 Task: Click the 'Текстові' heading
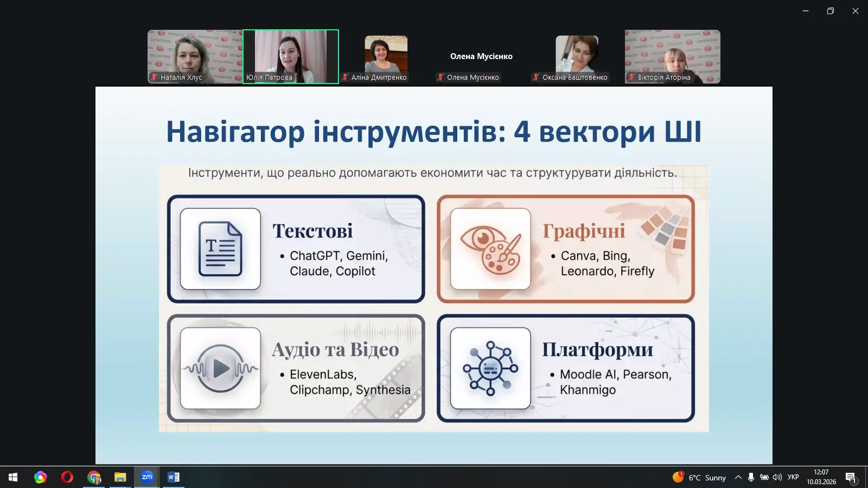point(312,231)
